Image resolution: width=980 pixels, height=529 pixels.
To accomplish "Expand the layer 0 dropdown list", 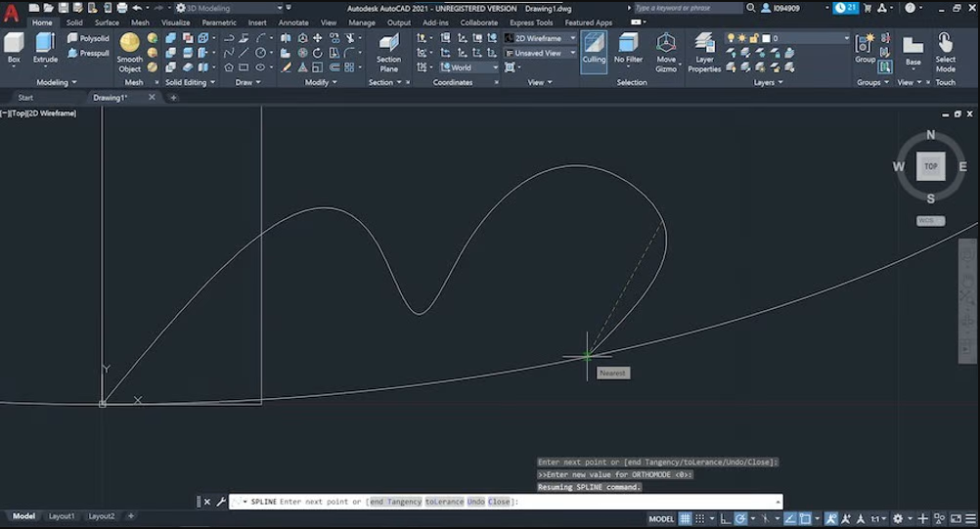I will (x=846, y=38).
